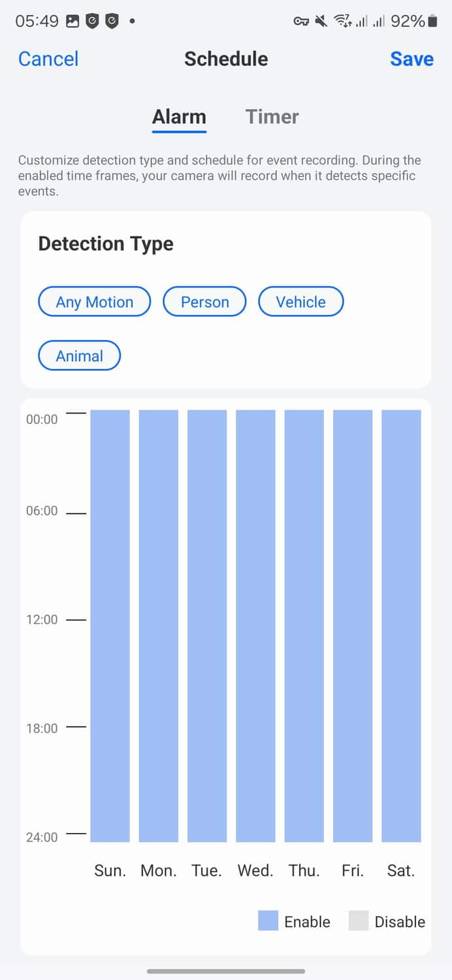
Task: Tap the Saturday schedule bar
Action: click(401, 626)
